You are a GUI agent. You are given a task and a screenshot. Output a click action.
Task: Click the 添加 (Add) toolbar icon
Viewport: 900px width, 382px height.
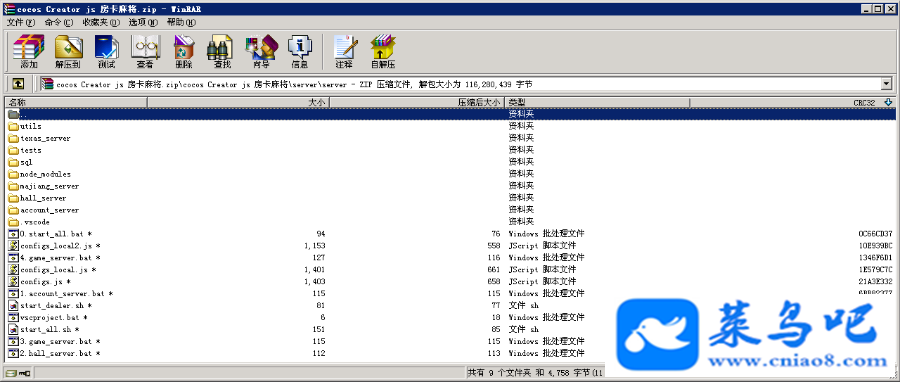pyautogui.click(x=29, y=51)
